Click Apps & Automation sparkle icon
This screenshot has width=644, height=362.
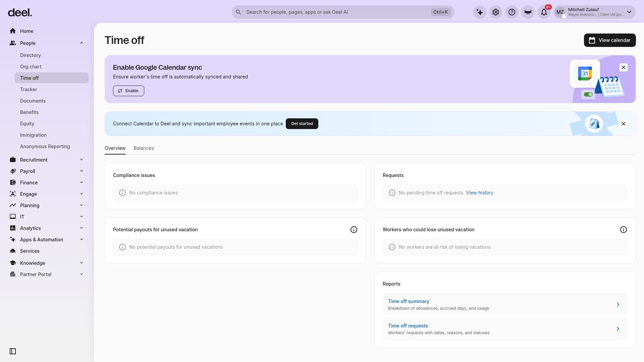point(13,239)
